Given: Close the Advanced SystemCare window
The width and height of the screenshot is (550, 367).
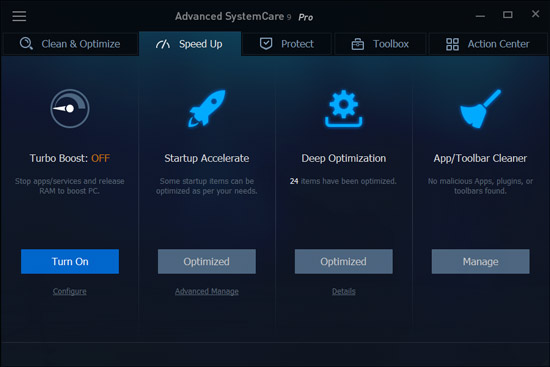Looking at the screenshot, I should pyautogui.click(x=535, y=14).
